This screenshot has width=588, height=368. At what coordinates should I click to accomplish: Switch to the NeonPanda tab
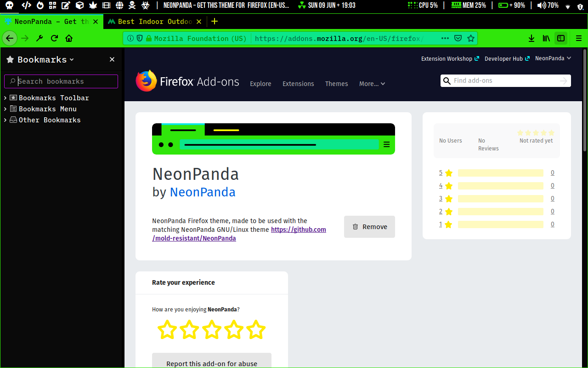coord(51,22)
